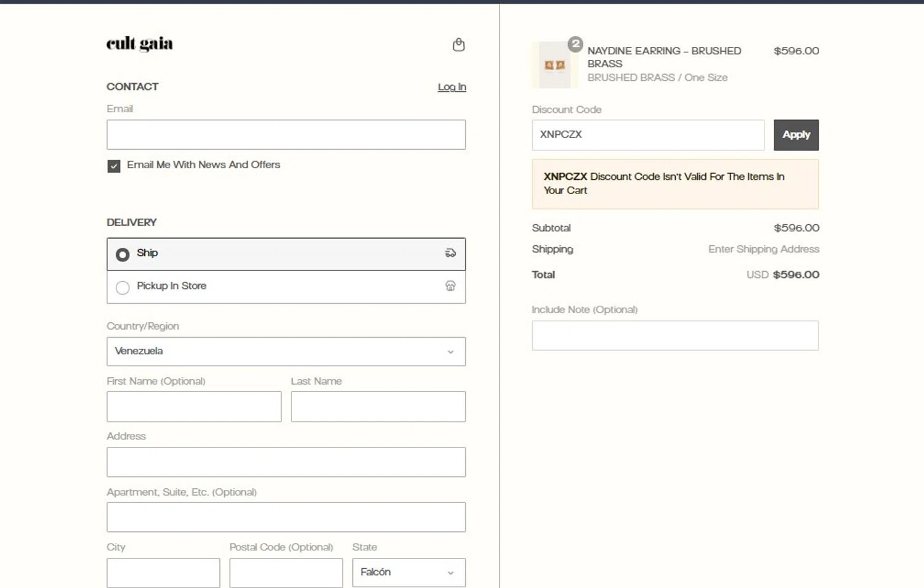924x588 pixels.
Task: Click the Apply discount button
Action: (x=796, y=135)
